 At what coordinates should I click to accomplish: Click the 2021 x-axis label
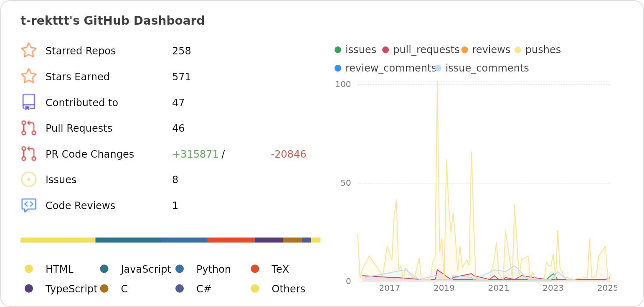click(499, 288)
